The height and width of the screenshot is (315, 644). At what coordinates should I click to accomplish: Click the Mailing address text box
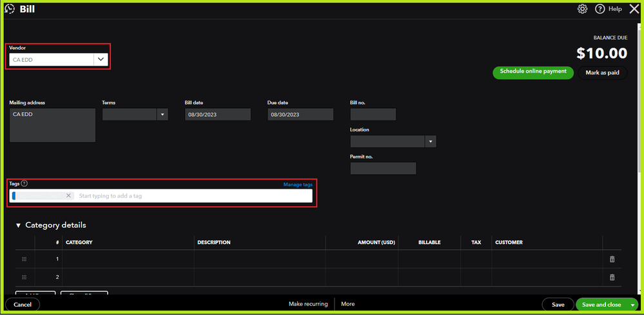pyautogui.click(x=53, y=125)
